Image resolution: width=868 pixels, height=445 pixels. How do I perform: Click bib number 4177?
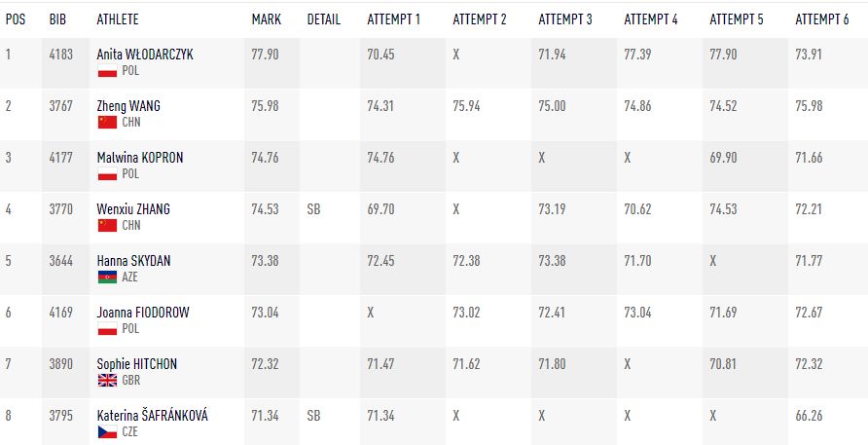(x=61, y=158)
